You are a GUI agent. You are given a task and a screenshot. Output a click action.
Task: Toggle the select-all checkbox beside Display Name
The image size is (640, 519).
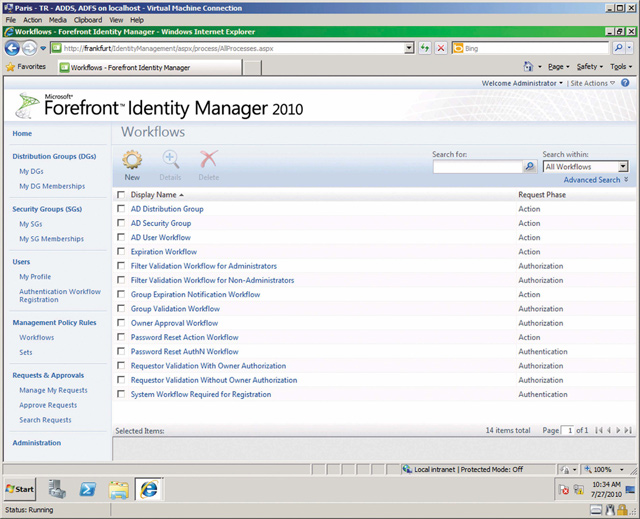[x=121, y=195]
